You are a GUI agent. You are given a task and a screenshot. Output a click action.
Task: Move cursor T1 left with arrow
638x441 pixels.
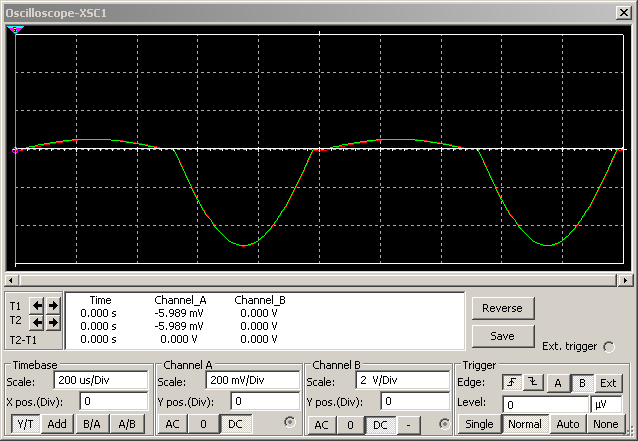point(37,306)
